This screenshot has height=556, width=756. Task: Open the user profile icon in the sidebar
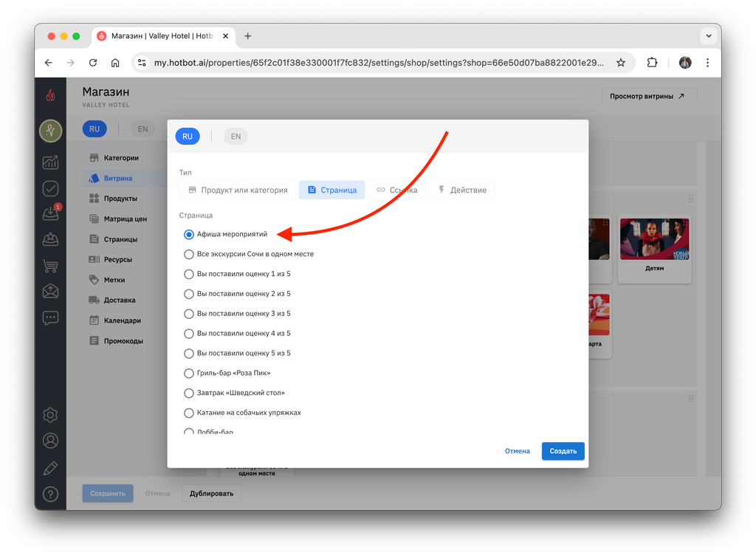[x=50, y=441]
